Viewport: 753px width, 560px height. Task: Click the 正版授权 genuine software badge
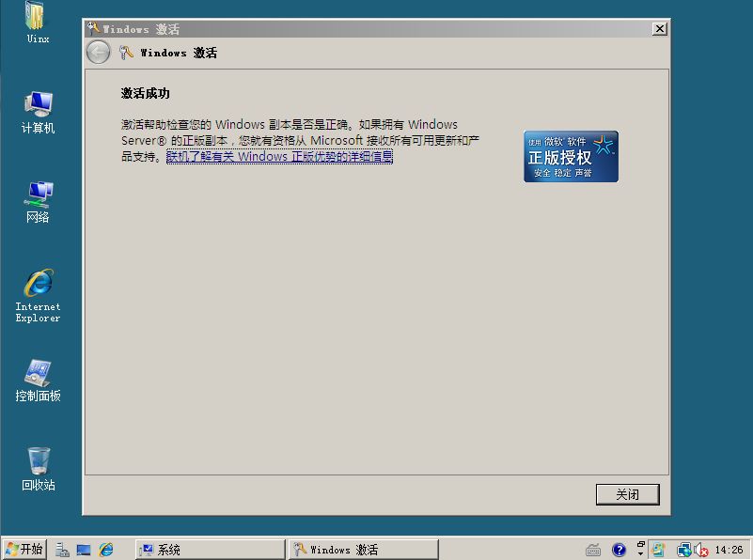[x=571, y=156]
